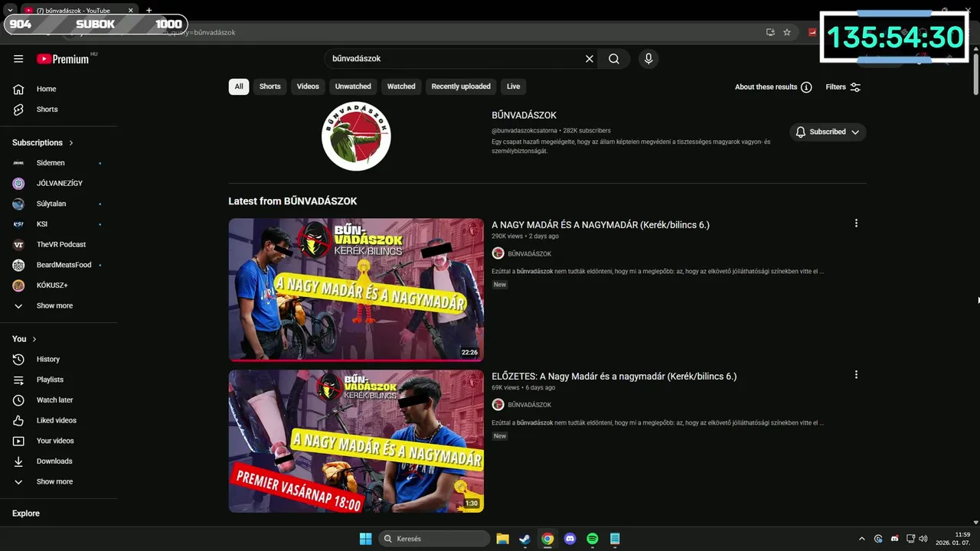This screenshot has height=551, width=980.
Task: Click the BŰNVADÁSZOK channel title
Action: (x=524, y=116)
